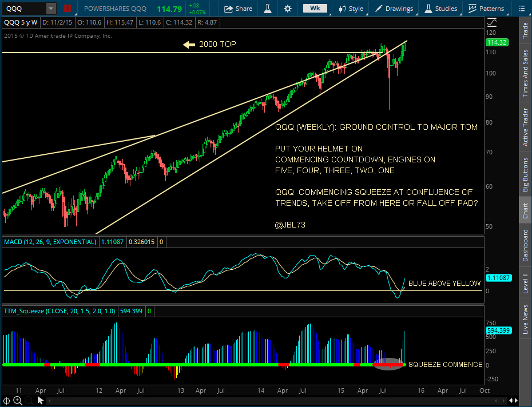Click the flask icon beside Share
The image size is (532, 407).
[x=267, y=9]
